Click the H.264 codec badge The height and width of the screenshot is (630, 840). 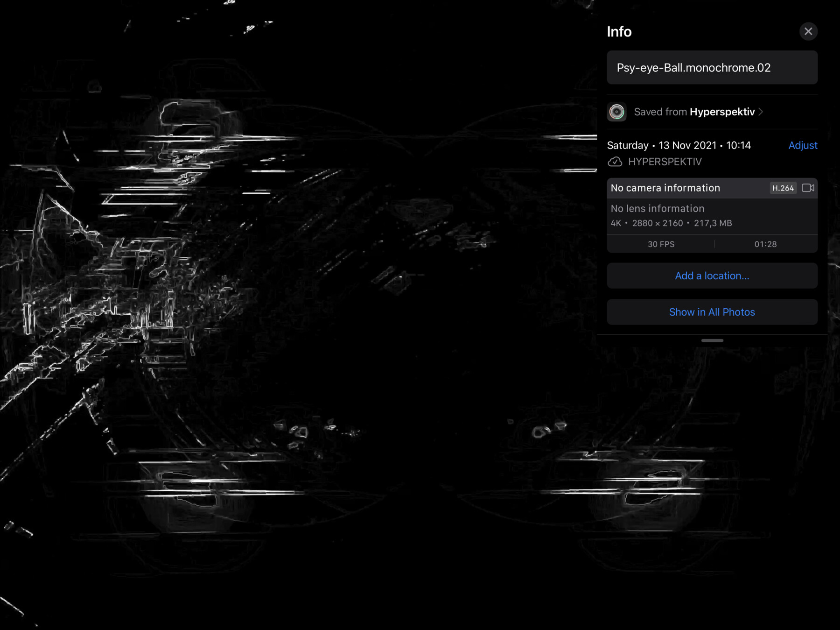pos(783,188)
